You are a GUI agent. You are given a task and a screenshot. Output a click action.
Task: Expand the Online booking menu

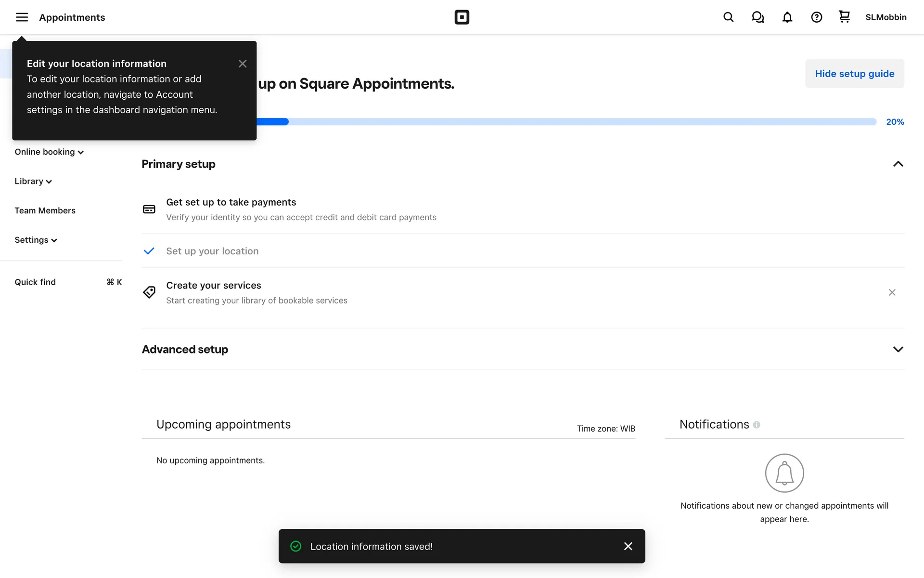click(49, 152)
